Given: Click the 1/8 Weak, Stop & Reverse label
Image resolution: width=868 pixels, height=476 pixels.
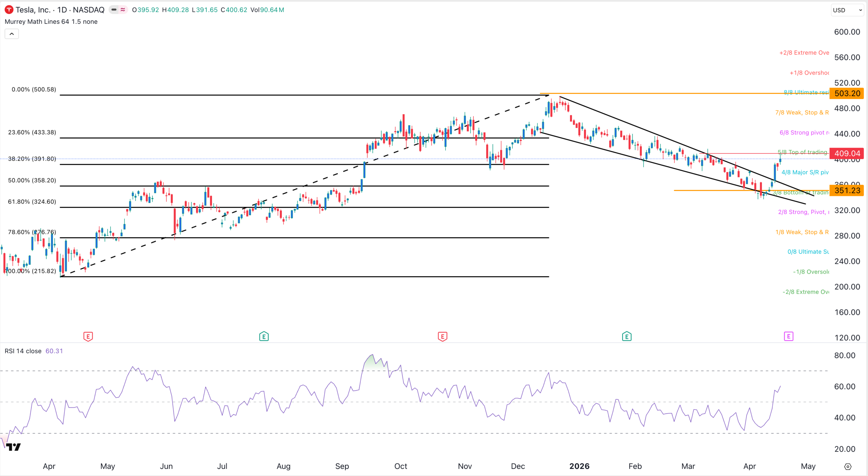Looking at the screenshot, I should (x=802, y=232).
